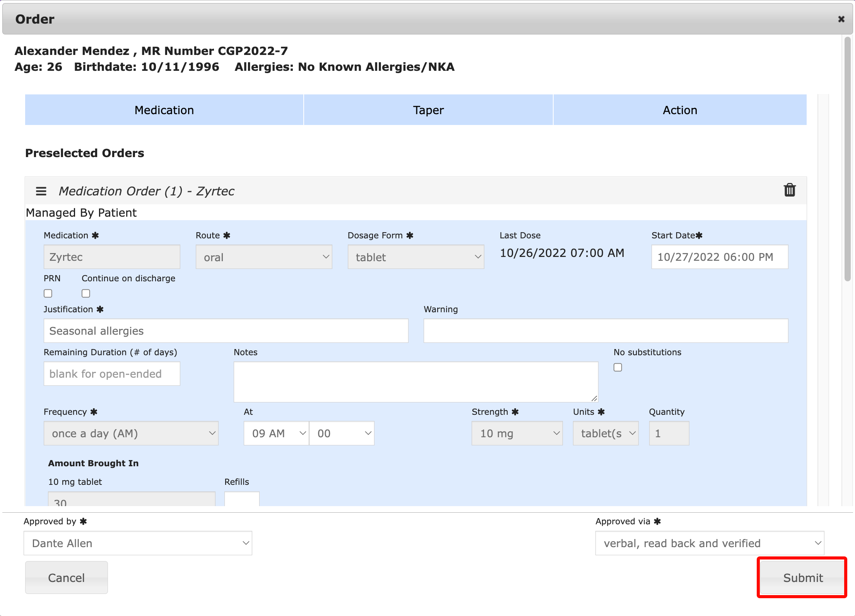Click the hamburger menu icon beside Medication Order
855x616 pixels.
coord(41,191)
